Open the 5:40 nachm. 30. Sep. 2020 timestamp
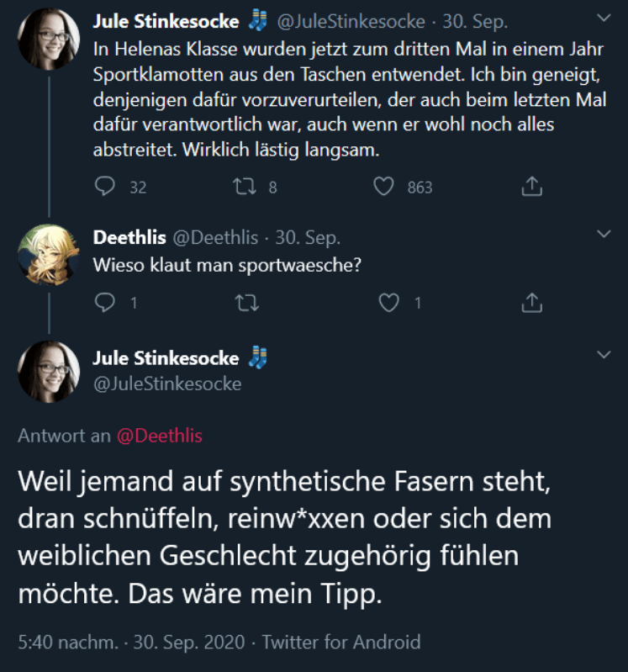This screenshot has height=672, width=628. (x=131, y=643)
